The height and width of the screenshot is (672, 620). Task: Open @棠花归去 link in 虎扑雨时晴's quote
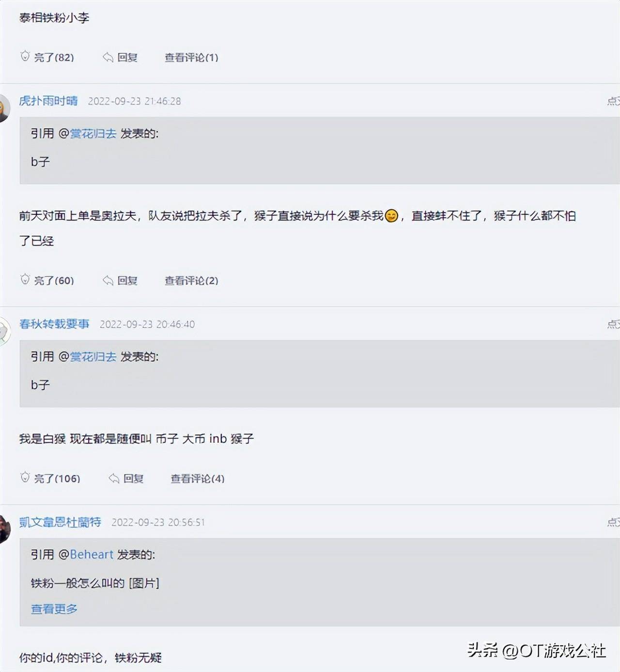93,134
